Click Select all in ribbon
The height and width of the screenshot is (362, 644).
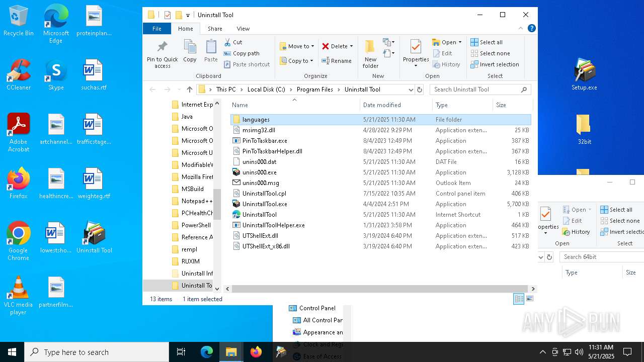pos(487,42)
